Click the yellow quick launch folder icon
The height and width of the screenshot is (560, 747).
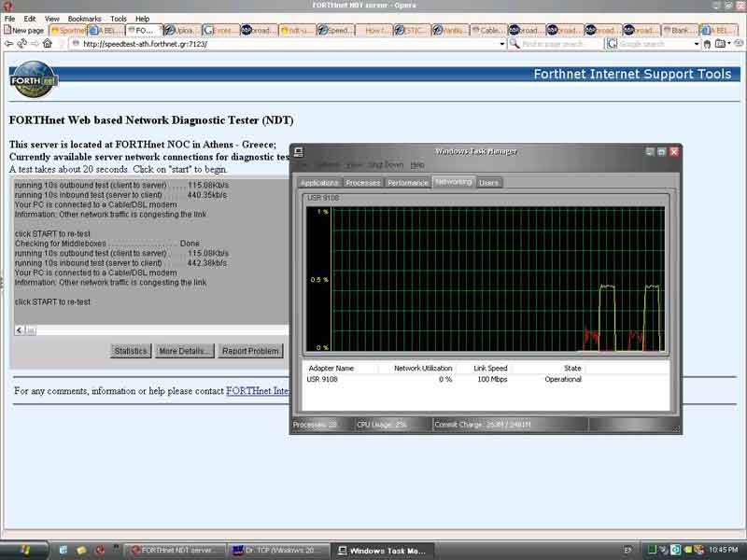[x=81, y=551]
